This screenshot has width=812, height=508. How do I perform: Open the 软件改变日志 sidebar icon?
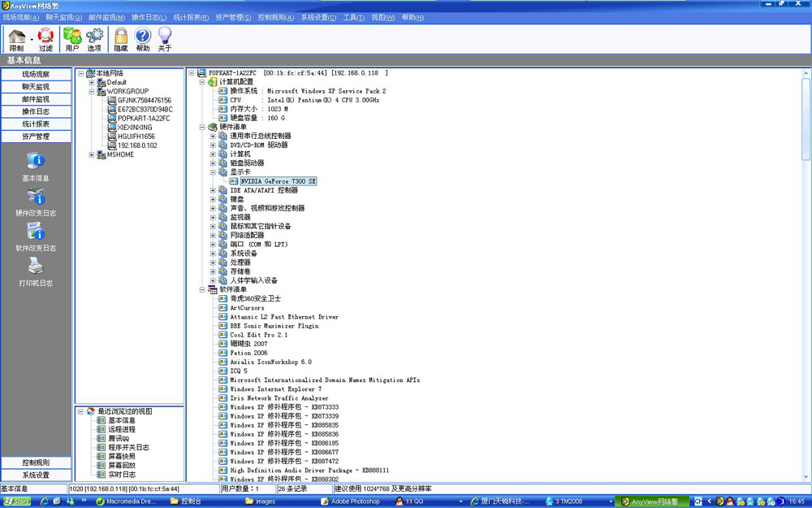click(35, 231)
